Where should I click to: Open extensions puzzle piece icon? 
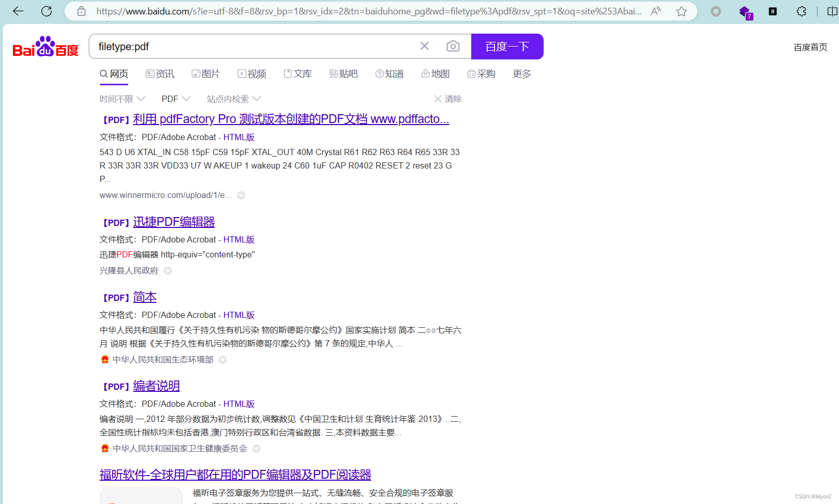coord(801,11)
